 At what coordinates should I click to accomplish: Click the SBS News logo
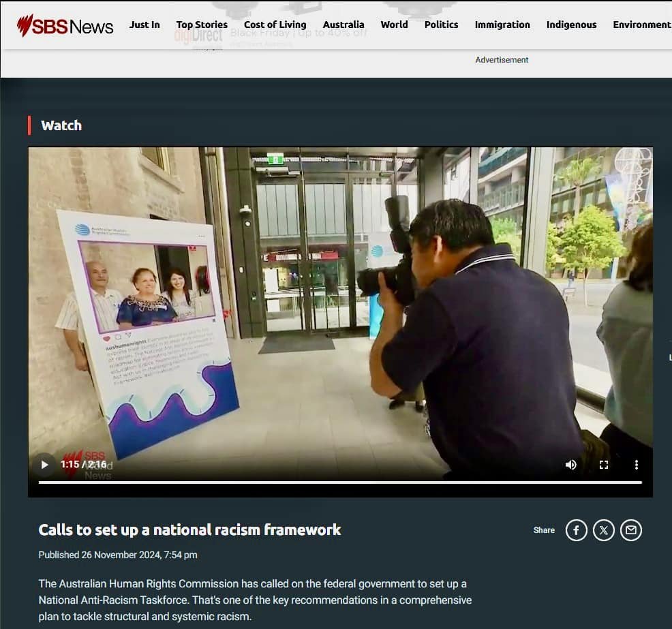65,26
